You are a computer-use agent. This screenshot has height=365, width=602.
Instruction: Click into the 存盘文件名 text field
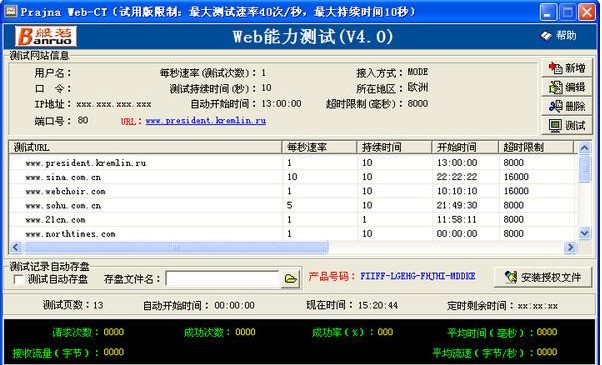[x=223, y=279]
